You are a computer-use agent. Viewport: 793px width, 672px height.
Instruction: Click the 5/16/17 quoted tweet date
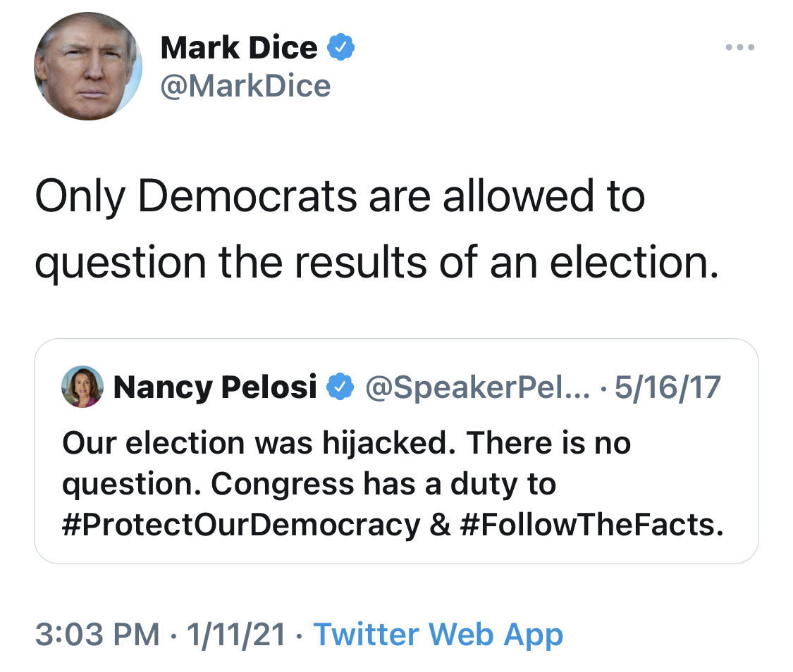coord(668,387)
